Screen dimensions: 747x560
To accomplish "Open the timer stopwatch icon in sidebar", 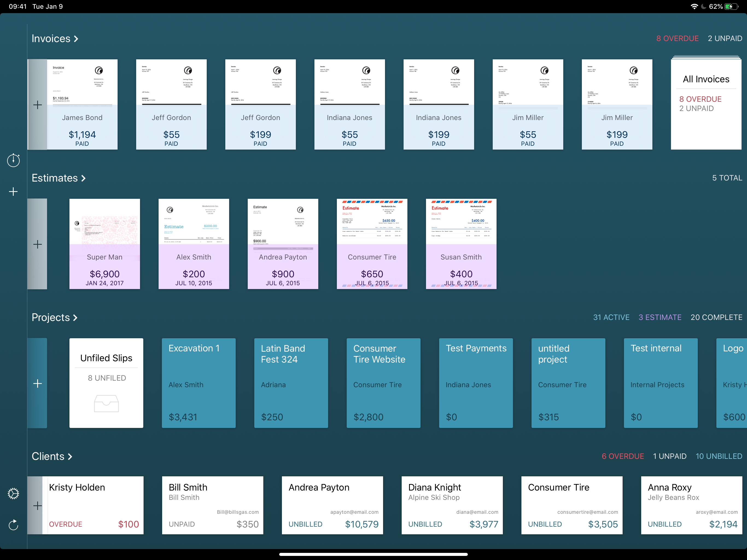I will tap(13, 160).
